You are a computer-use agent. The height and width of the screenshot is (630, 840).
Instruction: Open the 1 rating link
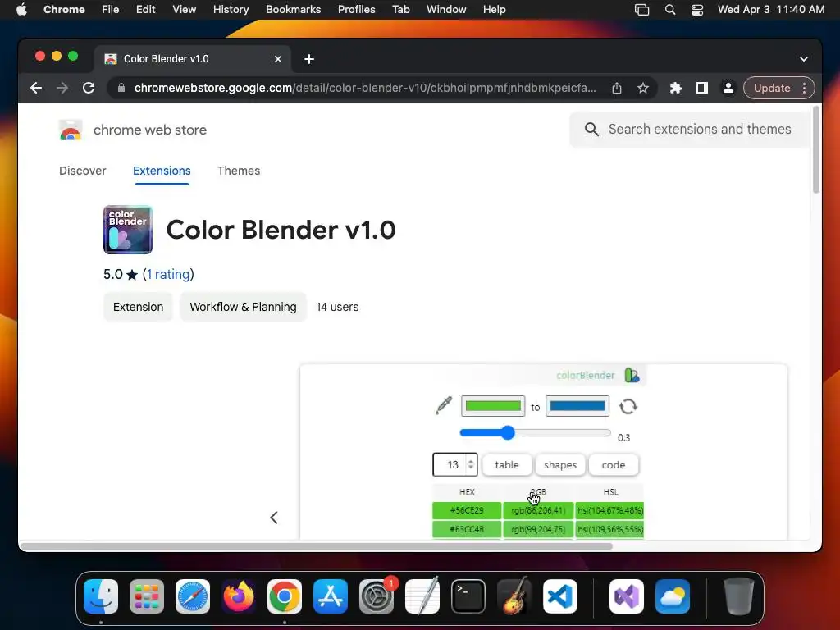(168, 274)
